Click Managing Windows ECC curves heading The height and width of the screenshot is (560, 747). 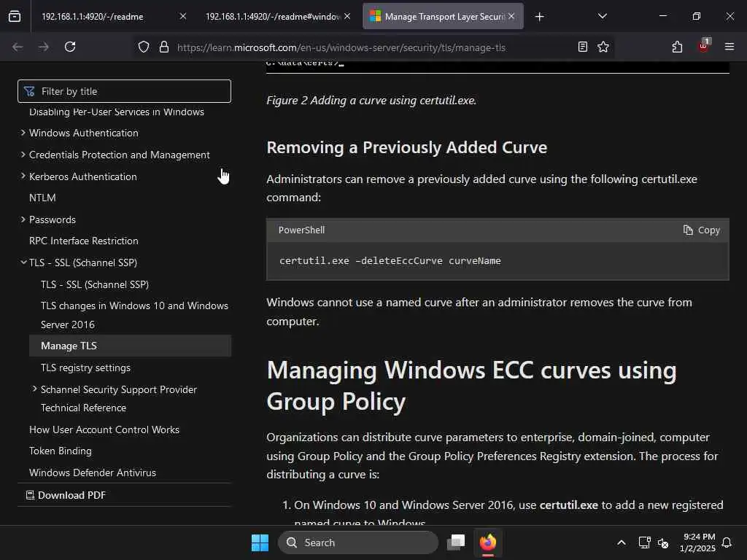pyautogui.click(x=472, y=386)
